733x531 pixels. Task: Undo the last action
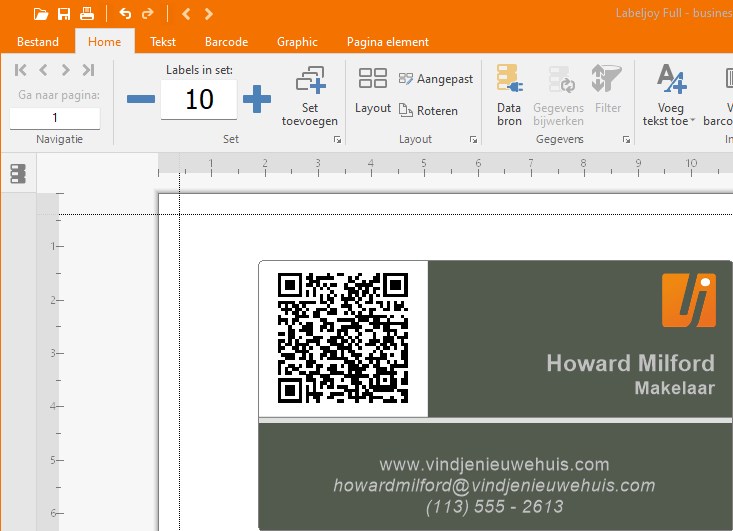125,14
